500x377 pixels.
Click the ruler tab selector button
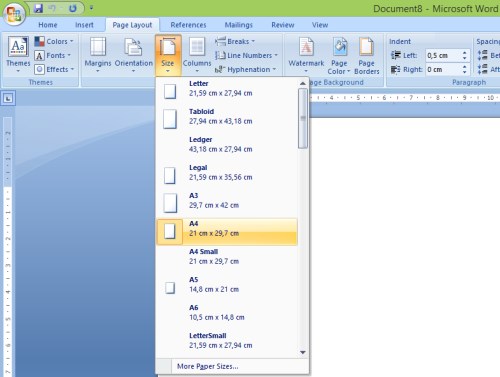[8, 98]
